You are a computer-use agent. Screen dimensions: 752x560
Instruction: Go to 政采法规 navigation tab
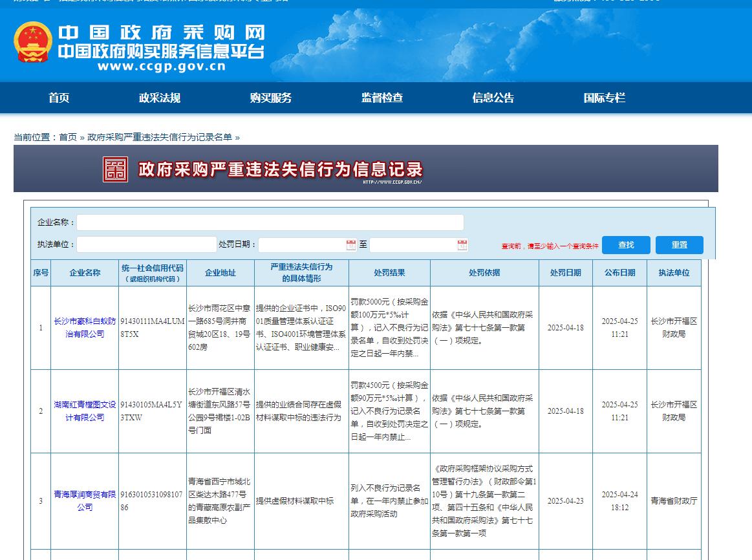(160, 98)
